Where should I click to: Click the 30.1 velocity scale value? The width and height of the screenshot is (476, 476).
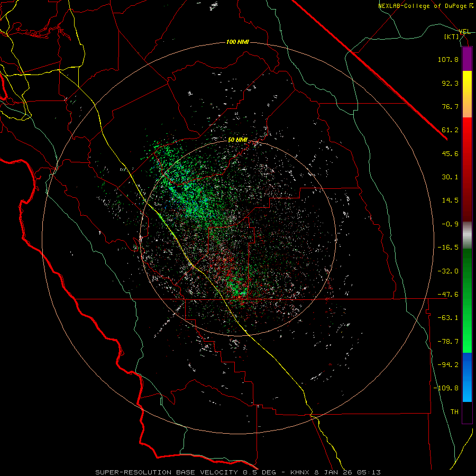(450, 177)
